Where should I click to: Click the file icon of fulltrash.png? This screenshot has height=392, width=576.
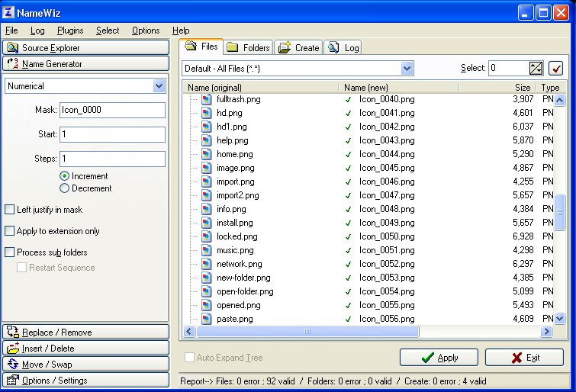[x=207, y=99]
